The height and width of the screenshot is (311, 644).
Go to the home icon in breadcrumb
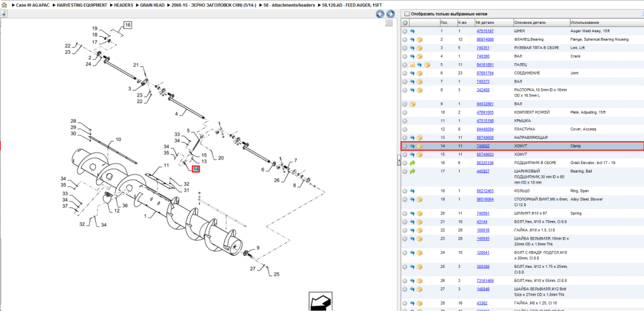click(x=4, y=5)
